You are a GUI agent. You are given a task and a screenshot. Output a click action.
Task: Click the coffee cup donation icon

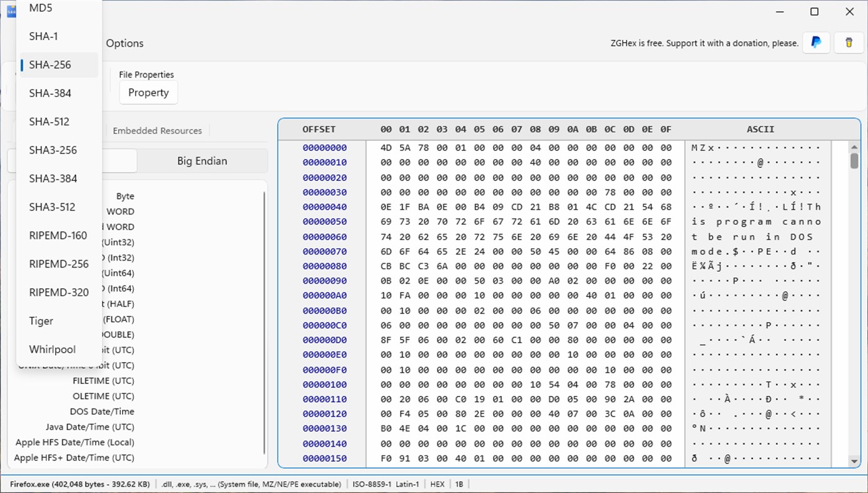tap(849, 43)
